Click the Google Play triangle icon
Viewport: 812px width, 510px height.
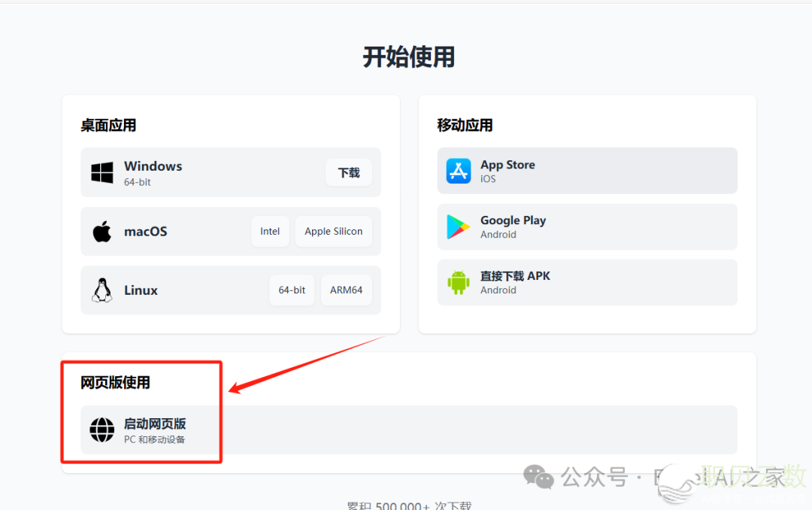(459, 227)
